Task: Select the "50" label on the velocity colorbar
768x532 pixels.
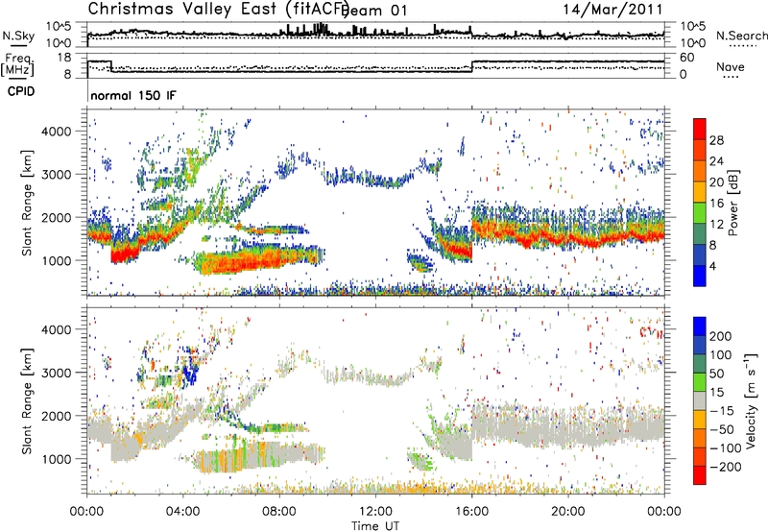Action: coord(716,374)
